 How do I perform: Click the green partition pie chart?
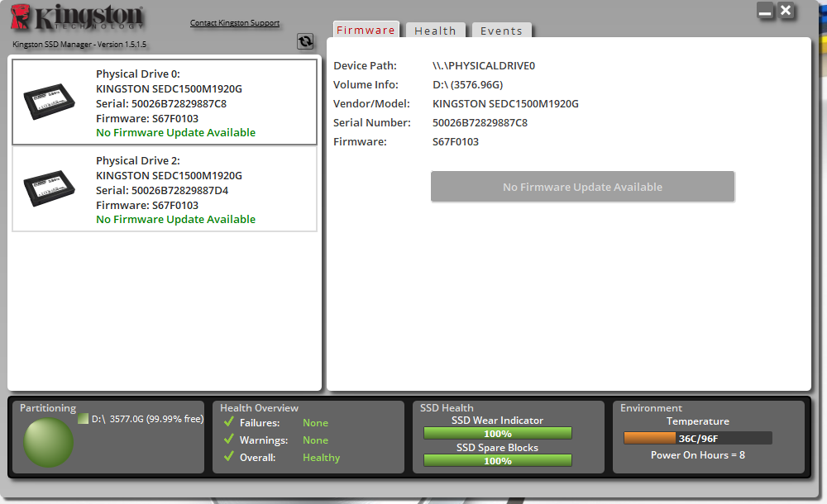(x=48, y=442)
